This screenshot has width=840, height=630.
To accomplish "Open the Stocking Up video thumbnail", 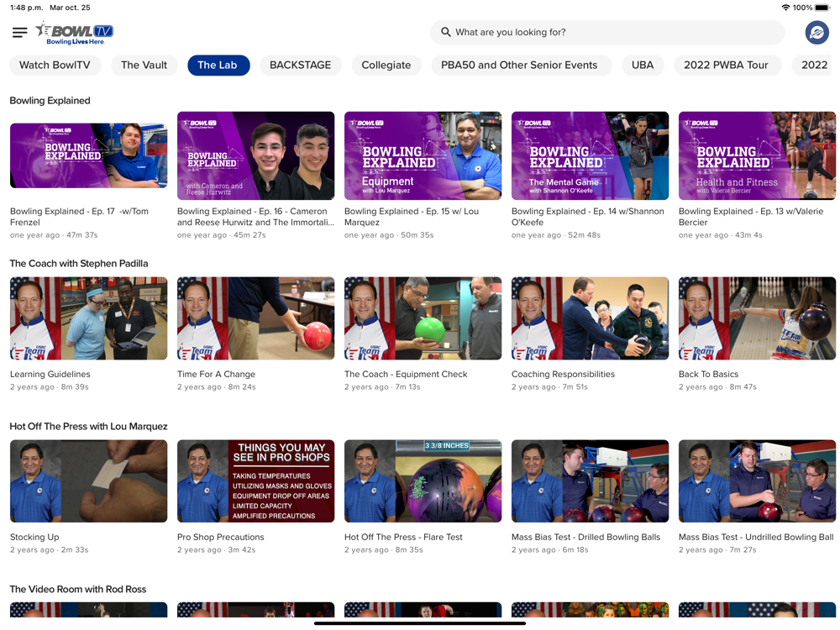I will point(88,481).
